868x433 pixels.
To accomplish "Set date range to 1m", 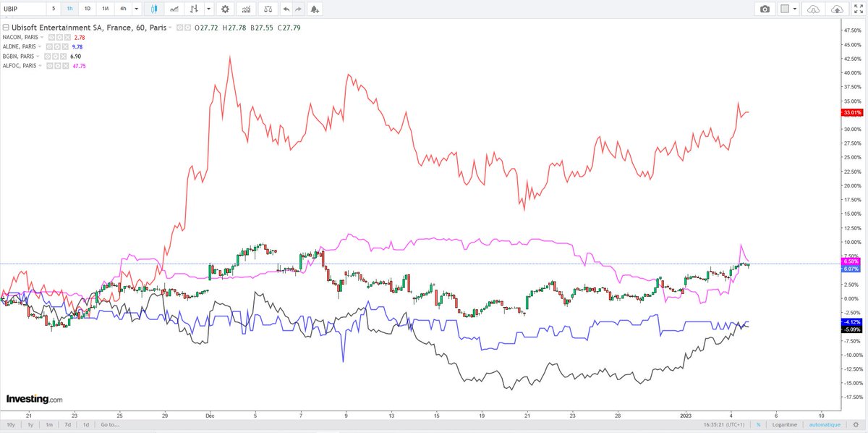I will coord(48,425).
